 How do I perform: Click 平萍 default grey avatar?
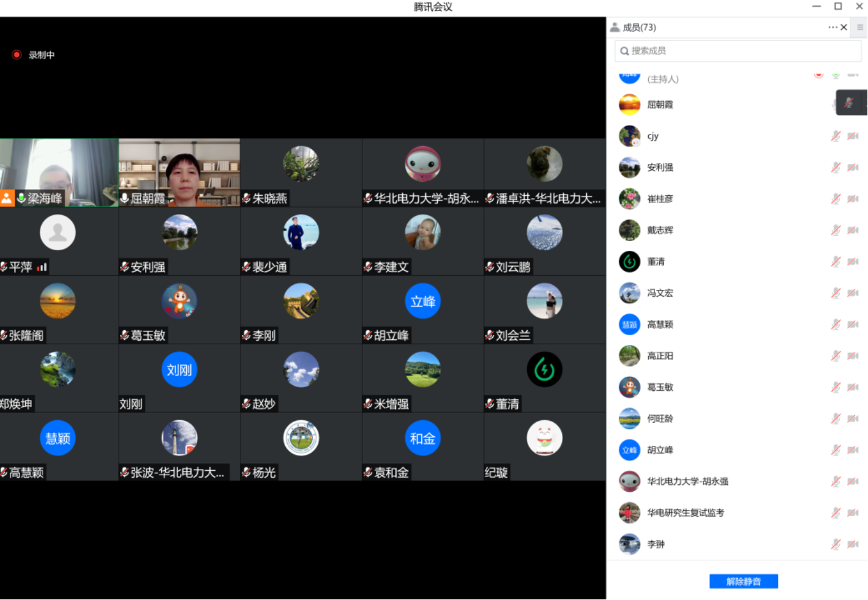[58, 232]
